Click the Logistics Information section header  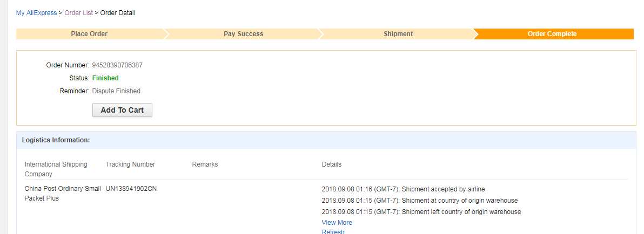click(56, 140)
